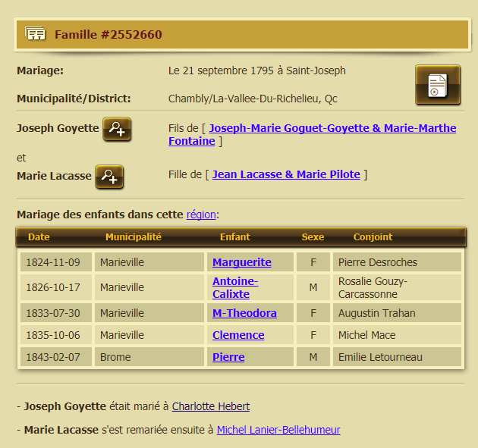Open Jean Lacasse & Marie Pilote link
The width and height of the screenshot is (478, 448).
pos(286,174)
